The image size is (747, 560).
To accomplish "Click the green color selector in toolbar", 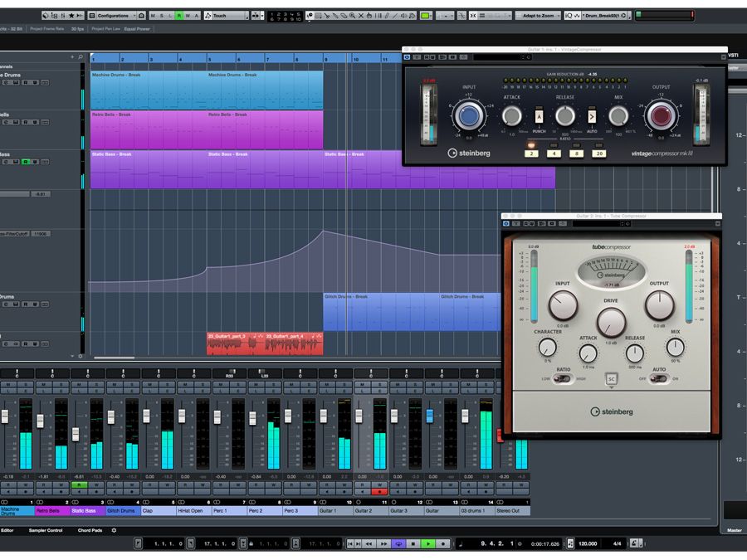I will [425, 16].
